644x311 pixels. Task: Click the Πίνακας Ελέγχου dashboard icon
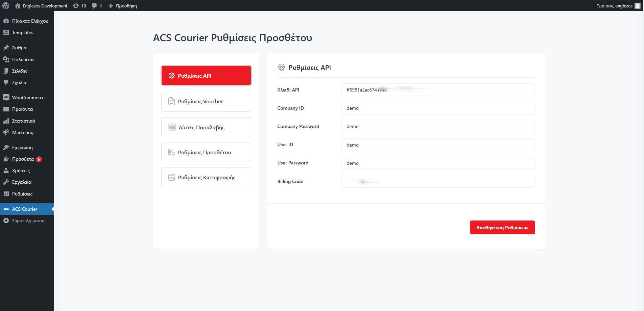coord(6,21)
